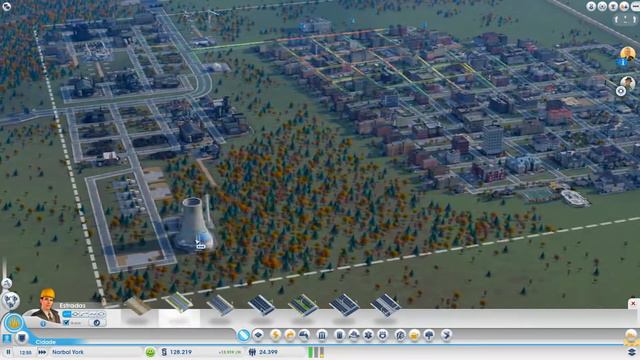Click the Facebook share icon
Screen dimensions: 640x360
[617, 19]
